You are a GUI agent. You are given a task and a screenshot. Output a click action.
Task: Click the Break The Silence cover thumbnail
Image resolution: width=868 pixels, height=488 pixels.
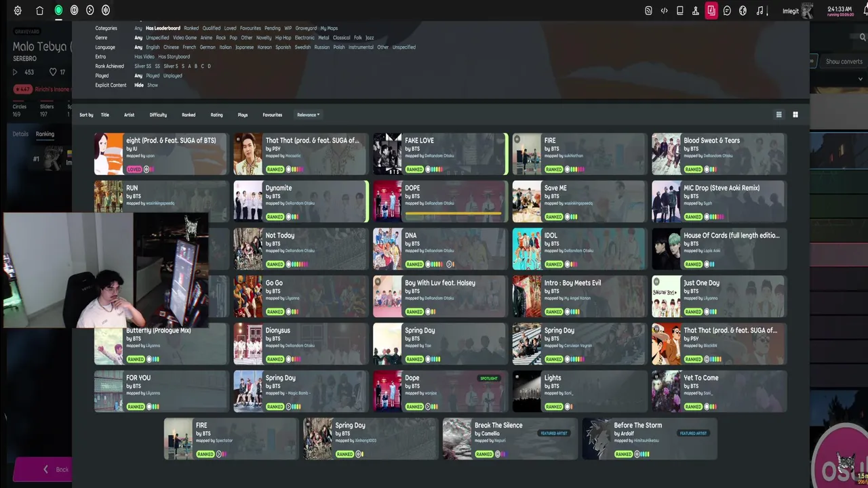(x=457, y=439)
